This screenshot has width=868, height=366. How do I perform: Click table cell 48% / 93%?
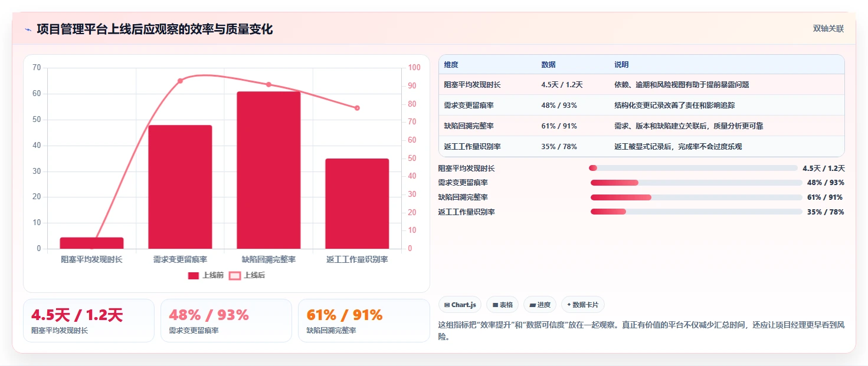(559, 105)
